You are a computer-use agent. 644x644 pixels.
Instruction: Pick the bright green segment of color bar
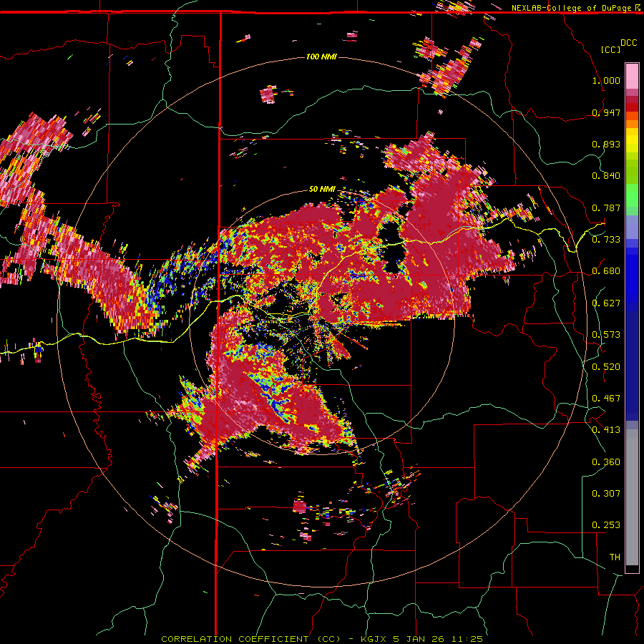pyautogui.click(x=632, y=195)
